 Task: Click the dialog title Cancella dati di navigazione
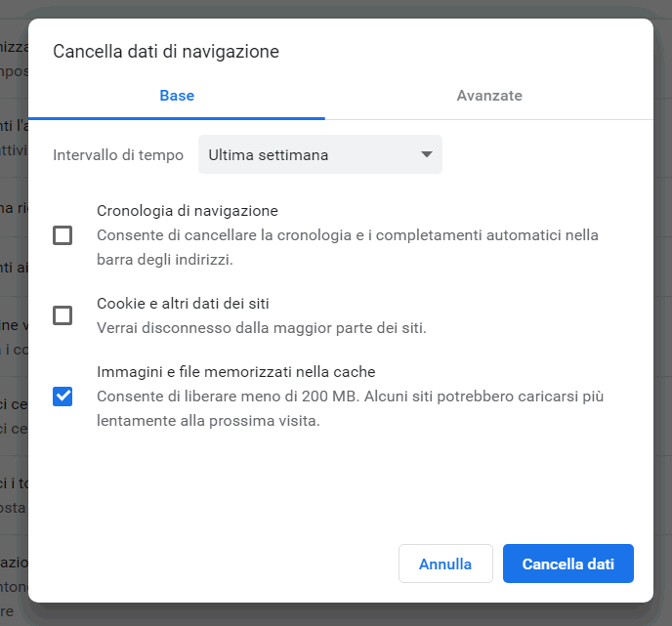166,52
